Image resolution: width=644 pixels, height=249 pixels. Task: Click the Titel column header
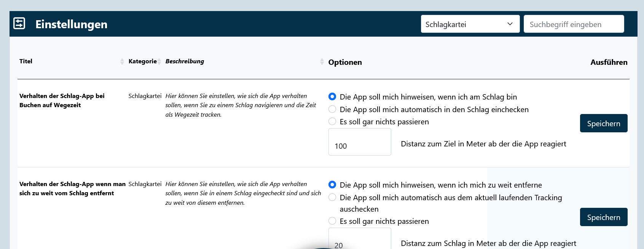click(x=26, y=61)
